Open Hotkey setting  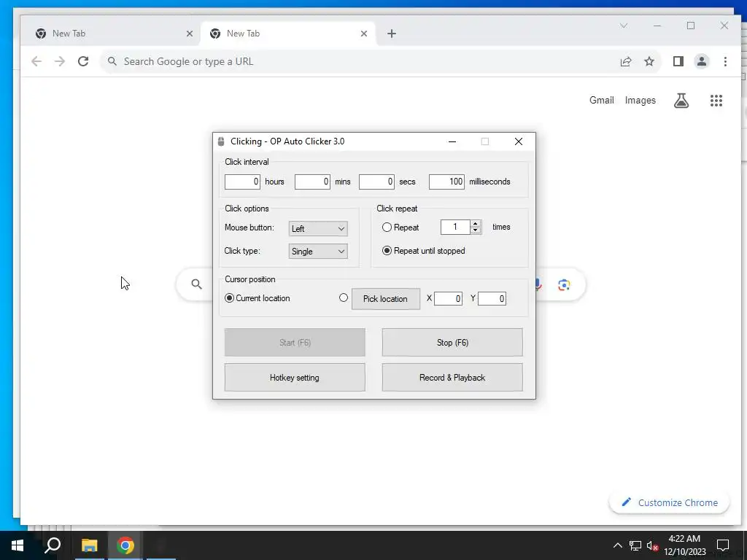tap(295, 378)
